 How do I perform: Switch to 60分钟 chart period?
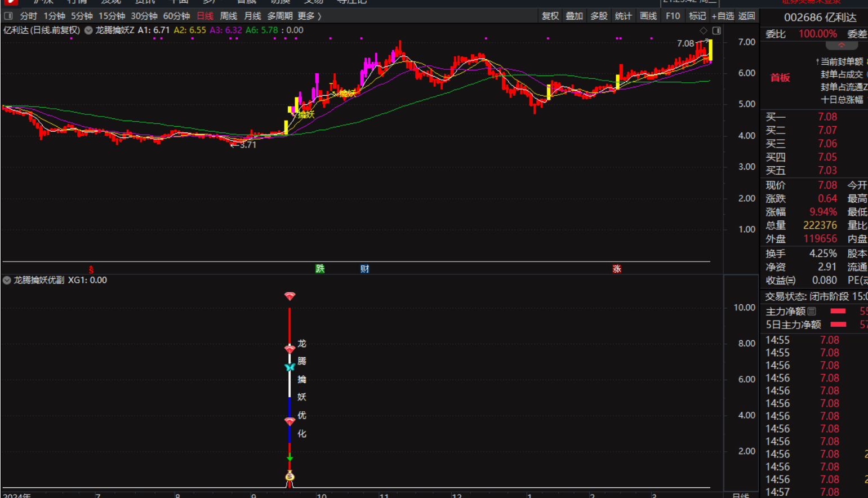176,16
